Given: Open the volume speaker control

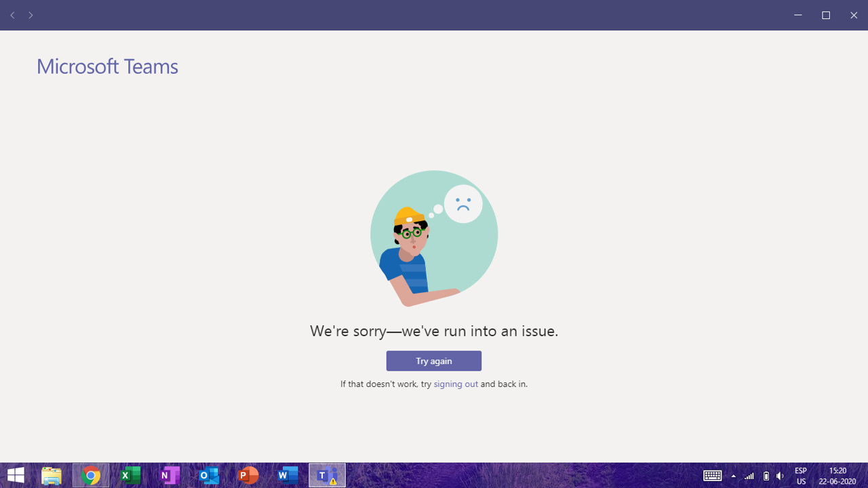Looking at the screenshot, I should (x=781, y=476).
